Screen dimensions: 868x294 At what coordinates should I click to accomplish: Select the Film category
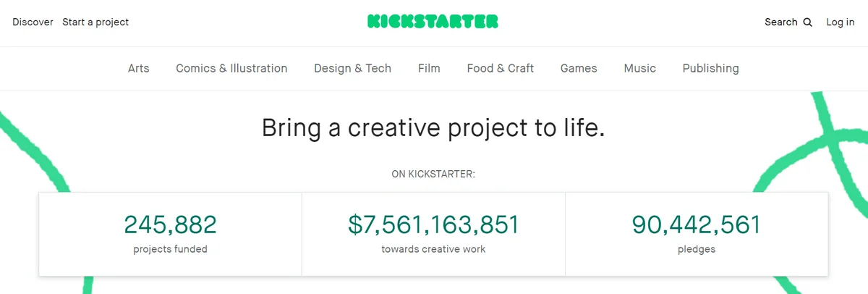pos(429,68)
